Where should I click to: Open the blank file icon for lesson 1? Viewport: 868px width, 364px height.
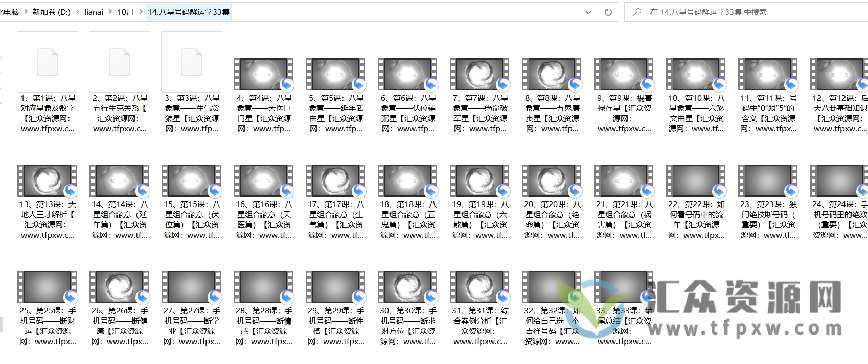(x=48, y=62)
